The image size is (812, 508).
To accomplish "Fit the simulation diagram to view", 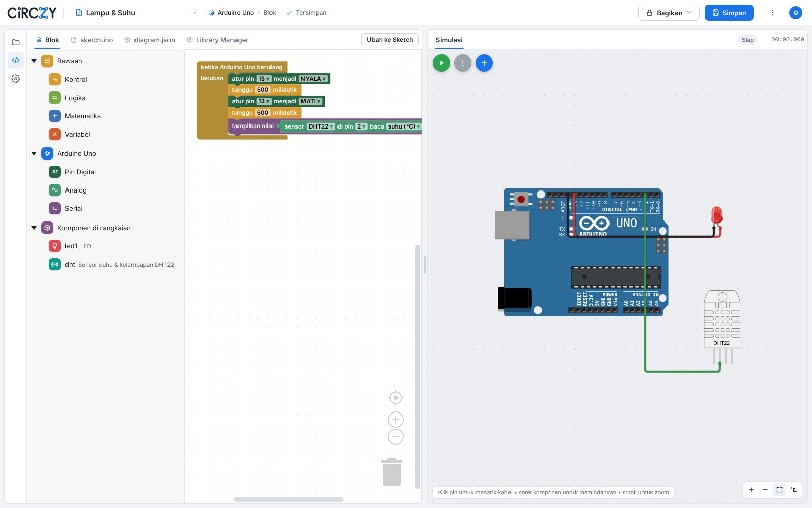I will [780, 490].
